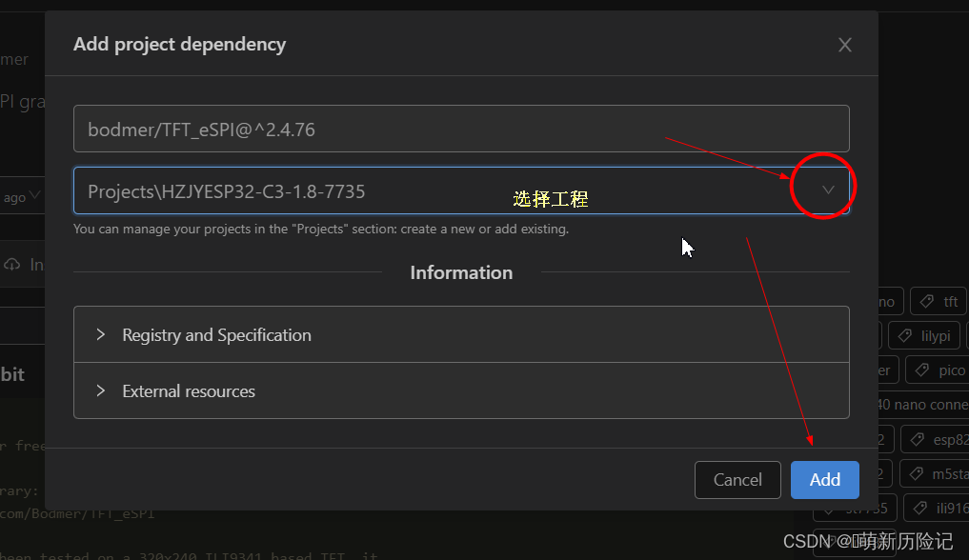This screenshot has width=969, height=560.
Task: Click the bodmer/TFT_eSPI version input field
Action: click(x=461, y=129)
